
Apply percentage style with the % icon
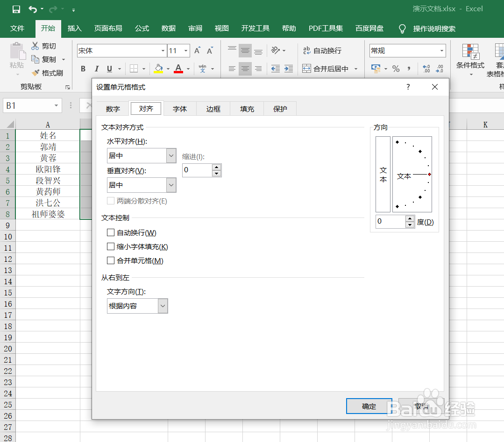pyautogui.click(x=396, y=69)
